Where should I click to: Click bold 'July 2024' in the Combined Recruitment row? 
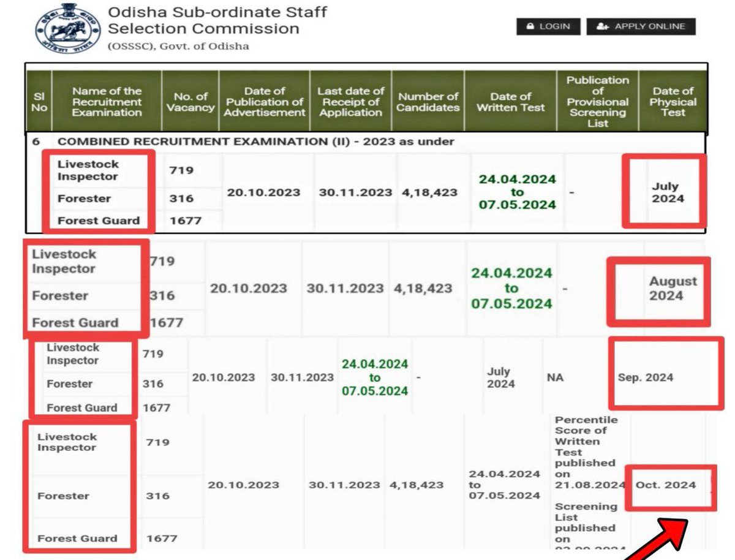tap(668, 192)
